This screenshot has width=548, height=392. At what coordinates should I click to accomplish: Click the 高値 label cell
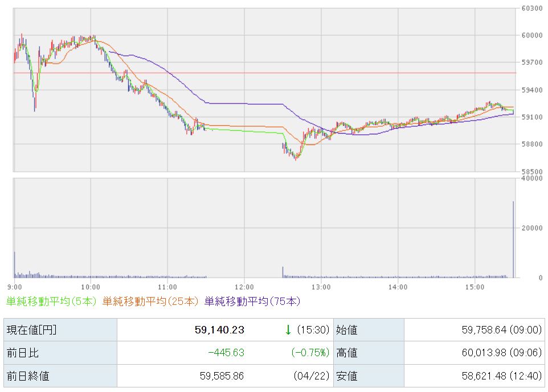[346, 353]
